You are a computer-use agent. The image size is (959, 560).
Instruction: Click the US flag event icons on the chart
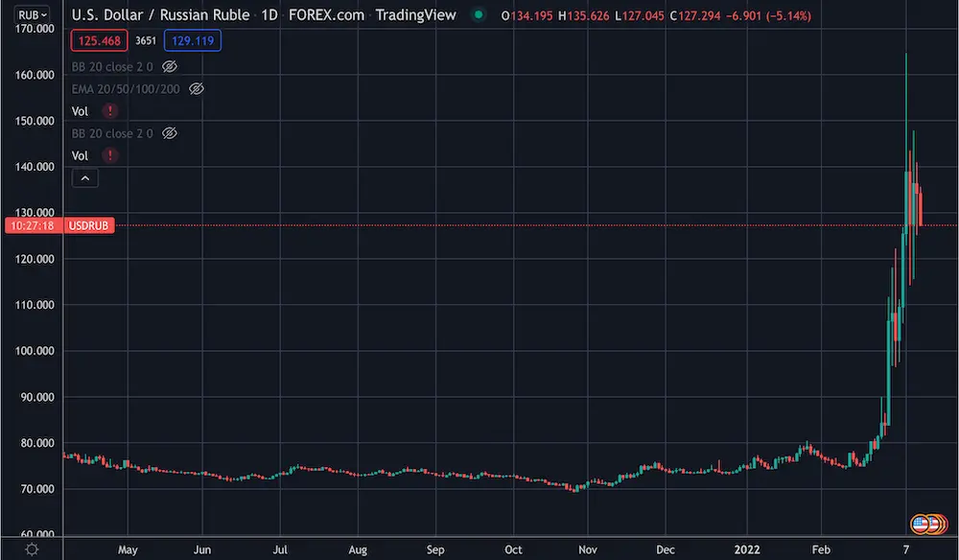point(928,524)
